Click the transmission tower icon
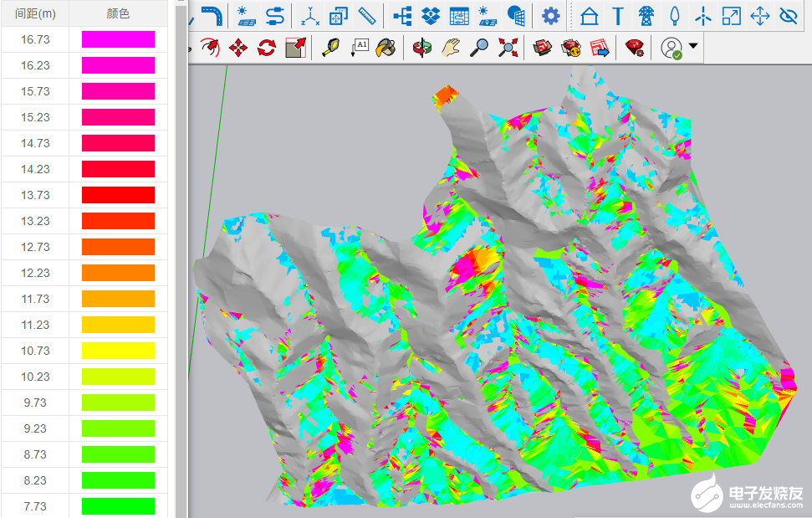Screen dimensions: 812x518 click(646, 16)
